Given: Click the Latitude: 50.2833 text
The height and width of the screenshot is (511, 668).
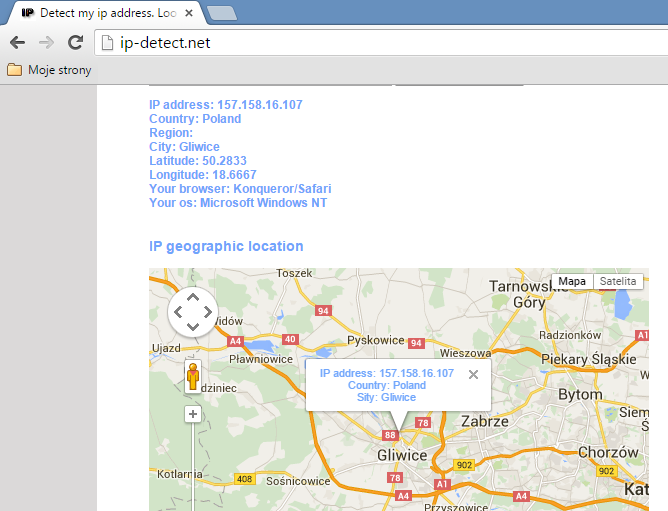Looking at the screenshot, I should point(198,161).
